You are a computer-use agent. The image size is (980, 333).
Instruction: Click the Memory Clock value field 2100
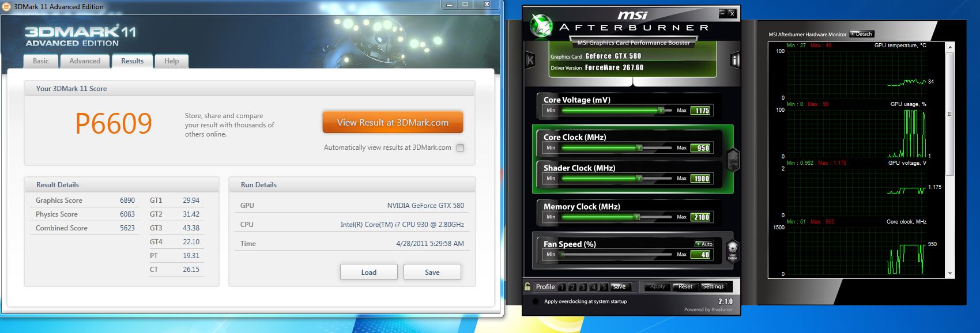702,217
